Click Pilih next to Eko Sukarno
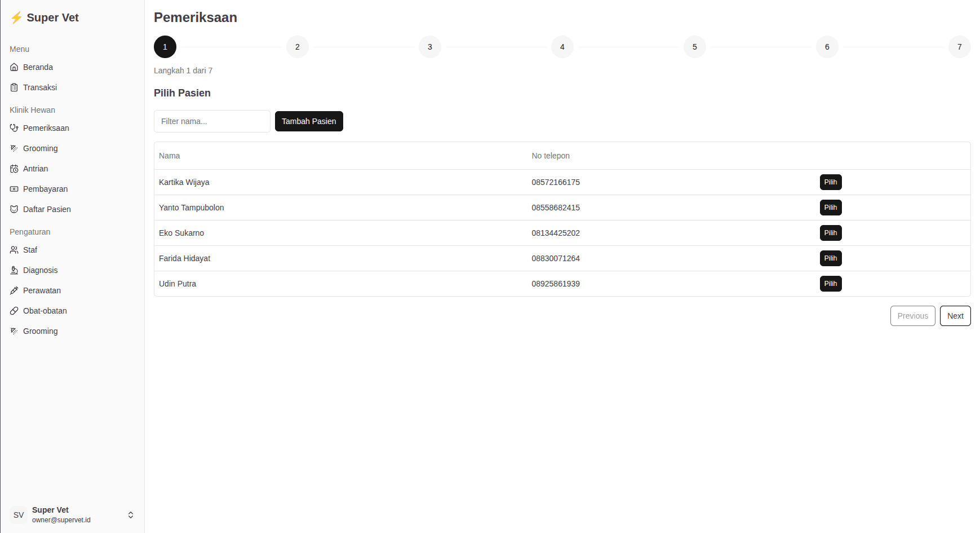 coord(830,233)
